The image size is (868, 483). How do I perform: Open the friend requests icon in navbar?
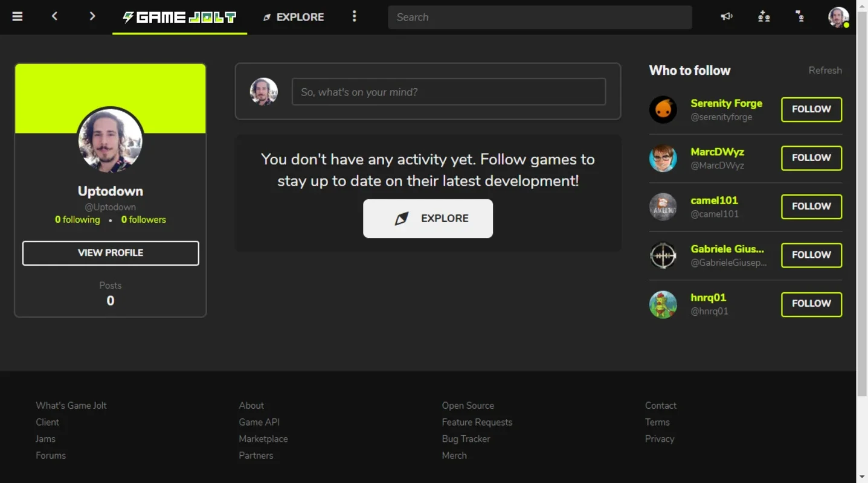800,16
